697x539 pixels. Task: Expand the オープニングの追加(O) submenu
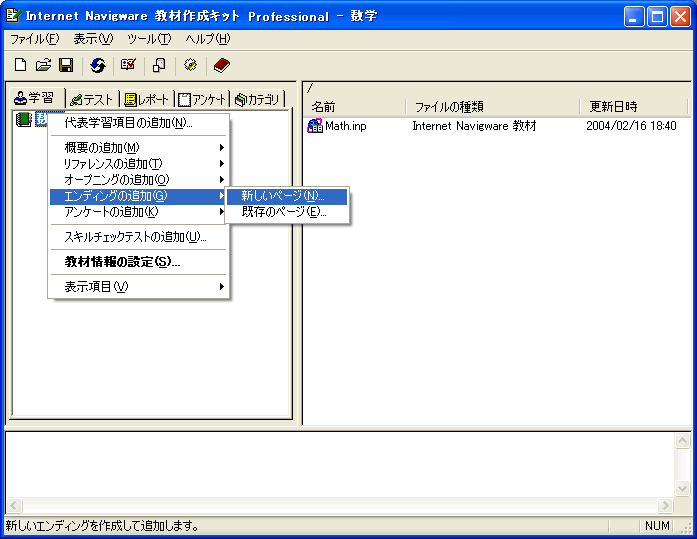139,180
